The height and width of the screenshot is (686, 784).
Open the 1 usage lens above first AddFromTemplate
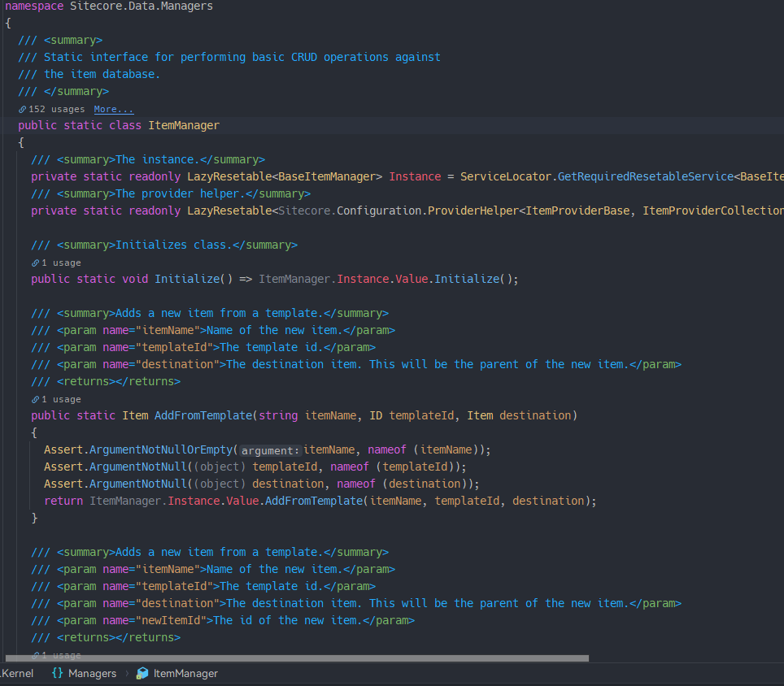(61, 400)
